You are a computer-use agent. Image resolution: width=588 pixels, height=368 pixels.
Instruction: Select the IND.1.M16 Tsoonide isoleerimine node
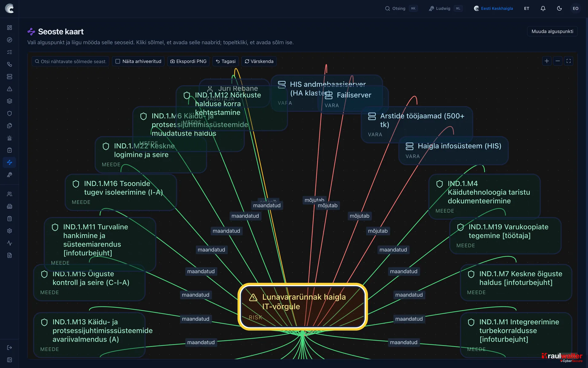tap(121, 192)
